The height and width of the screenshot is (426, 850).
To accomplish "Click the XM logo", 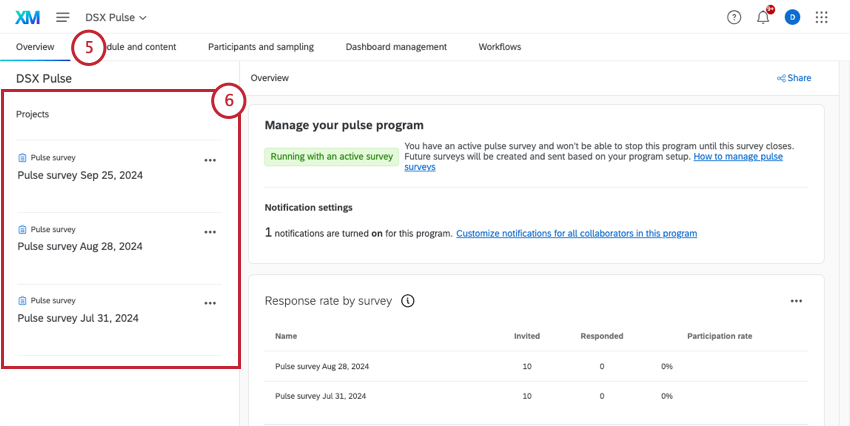I will 28,17.
